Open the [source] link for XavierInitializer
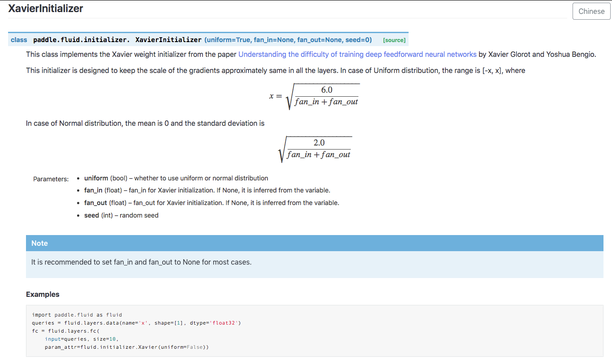The image size is (612, 364). click(394, 40)
